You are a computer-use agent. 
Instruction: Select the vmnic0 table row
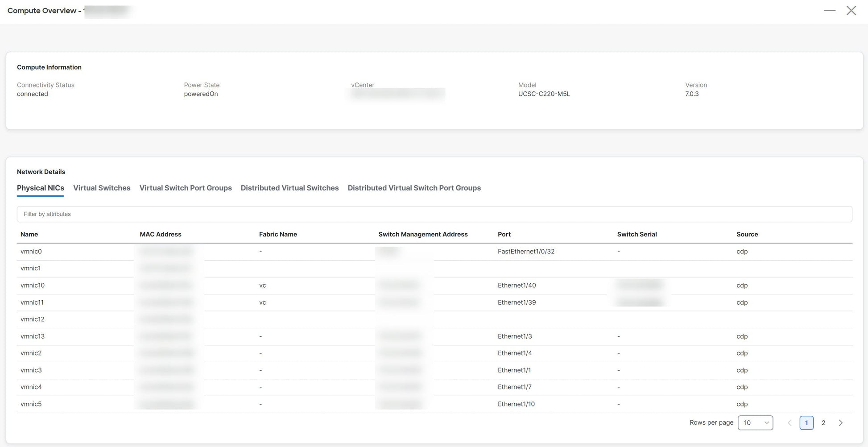pos(31,252)
